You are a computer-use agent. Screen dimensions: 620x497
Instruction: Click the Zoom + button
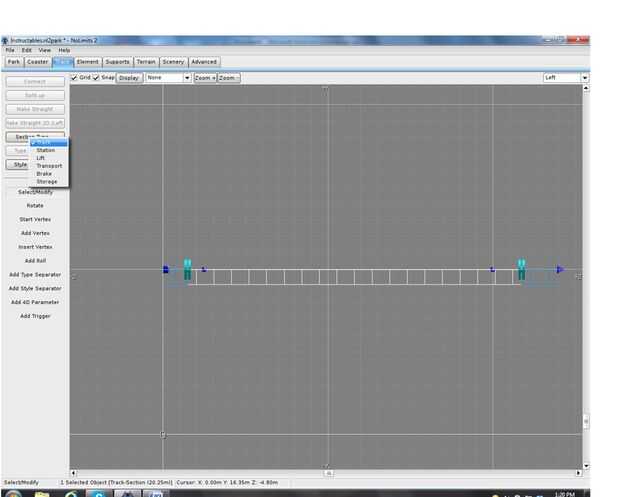coord(205,78)
